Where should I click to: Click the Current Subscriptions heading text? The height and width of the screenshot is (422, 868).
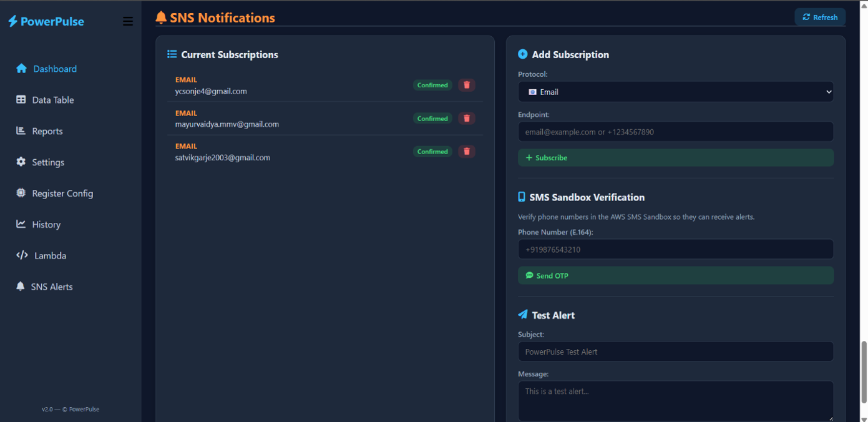click(x=230, y=55)
